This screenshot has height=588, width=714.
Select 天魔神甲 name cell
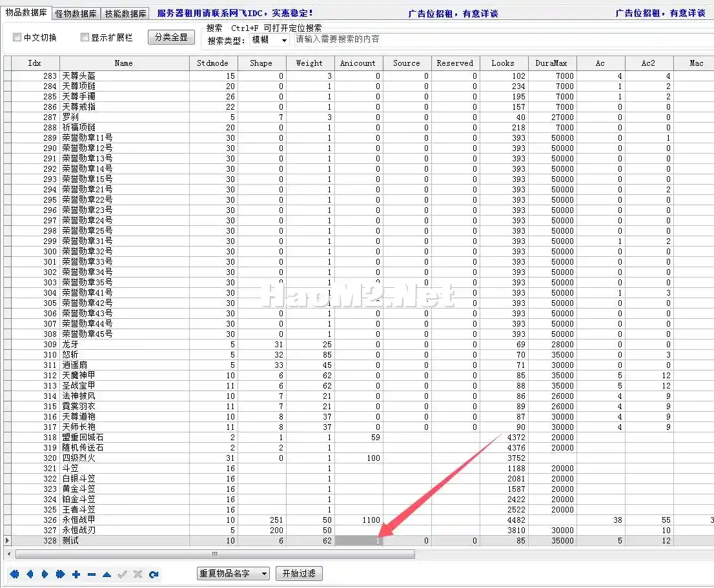pos(125,376)
